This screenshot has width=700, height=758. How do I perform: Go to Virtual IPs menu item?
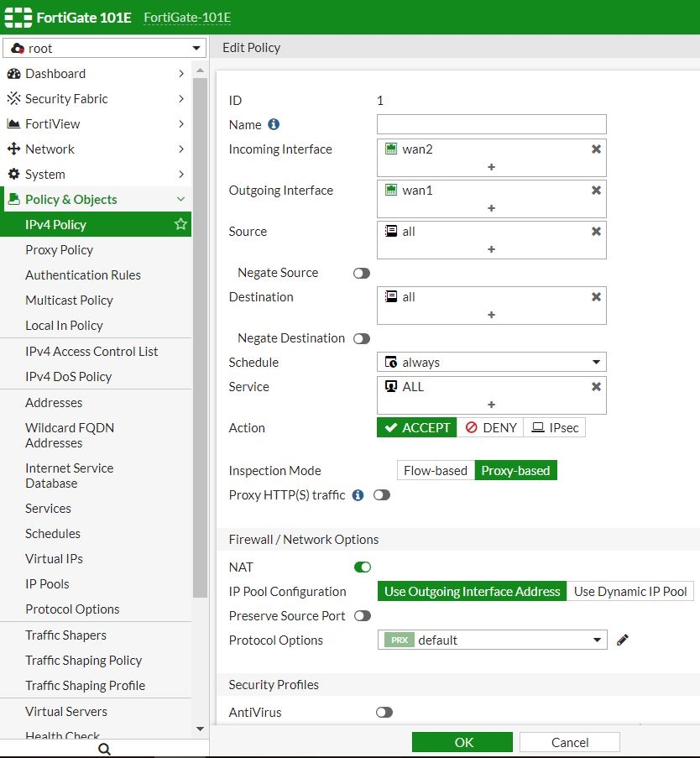pyautogui.click(x=54, y=558)
